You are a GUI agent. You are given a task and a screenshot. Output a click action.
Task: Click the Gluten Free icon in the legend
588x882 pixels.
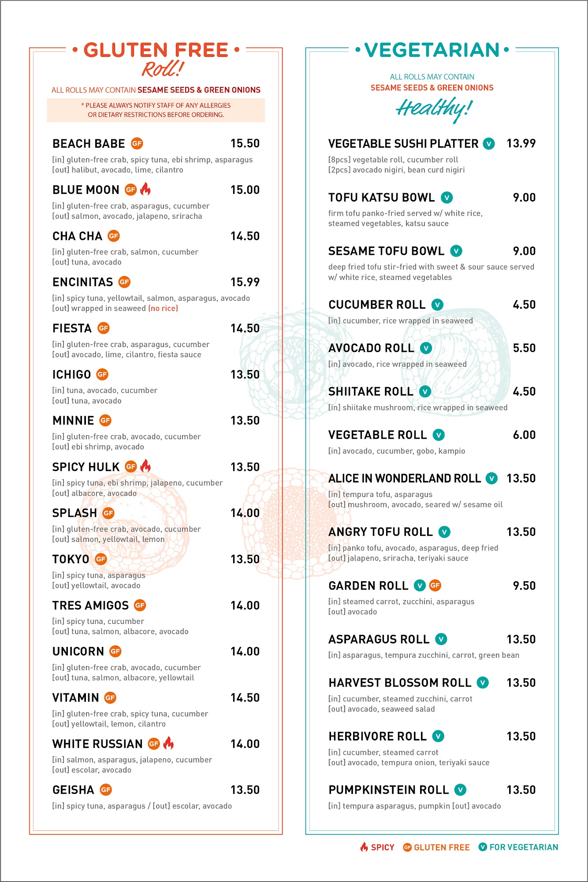407,847
